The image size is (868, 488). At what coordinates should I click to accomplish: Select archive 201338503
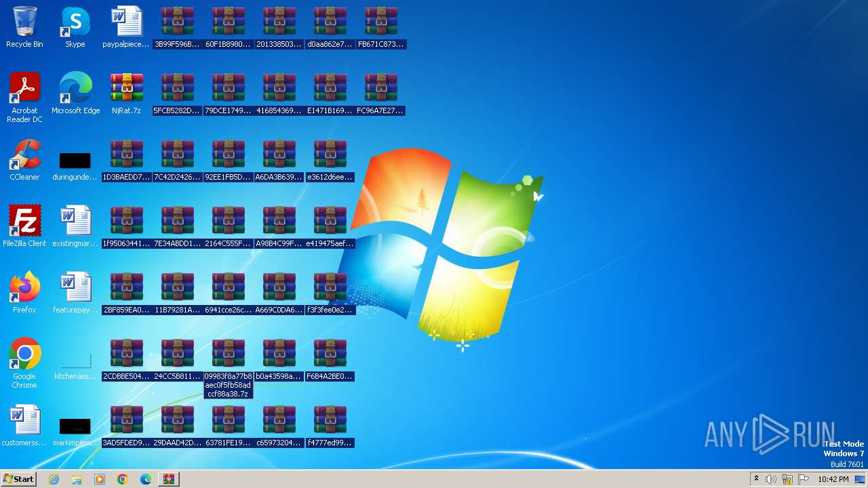tap(279, 28)
